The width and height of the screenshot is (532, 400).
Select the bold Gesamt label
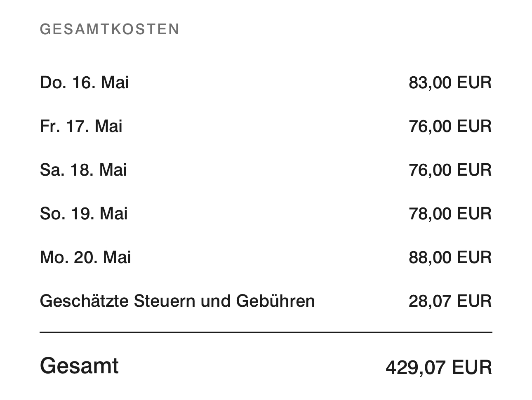(79, 366)
